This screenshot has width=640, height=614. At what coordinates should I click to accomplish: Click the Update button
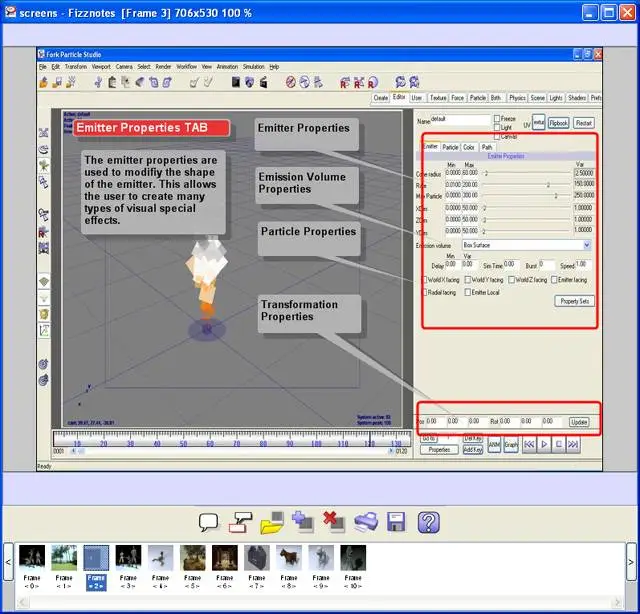click(579, 422)
